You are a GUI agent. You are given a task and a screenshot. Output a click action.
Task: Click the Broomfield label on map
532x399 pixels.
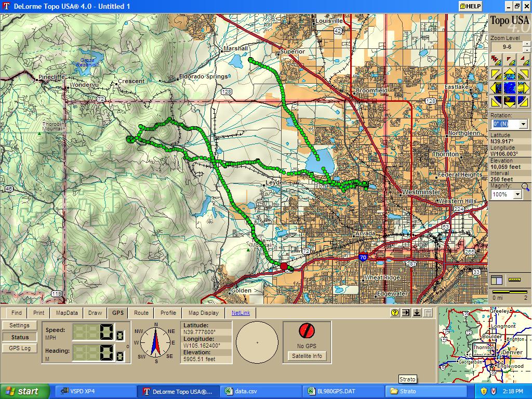[371, 90]
